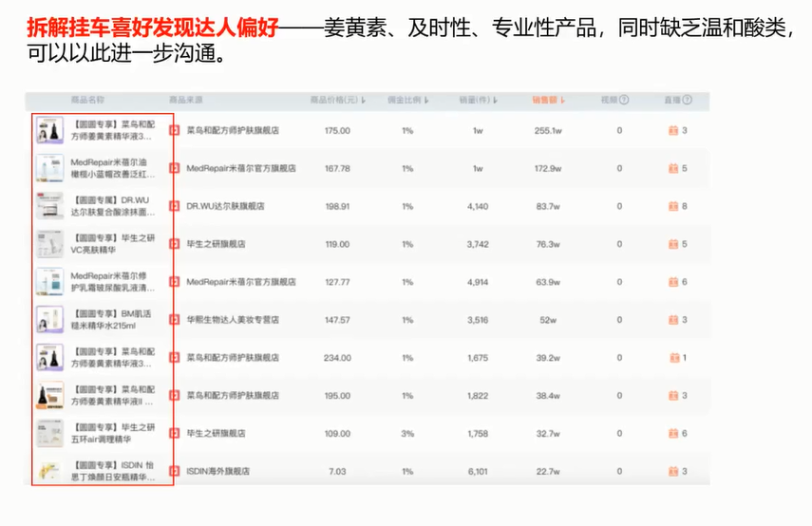Select sales volume 6,101

pyautogui.click(x=478, y=471)
